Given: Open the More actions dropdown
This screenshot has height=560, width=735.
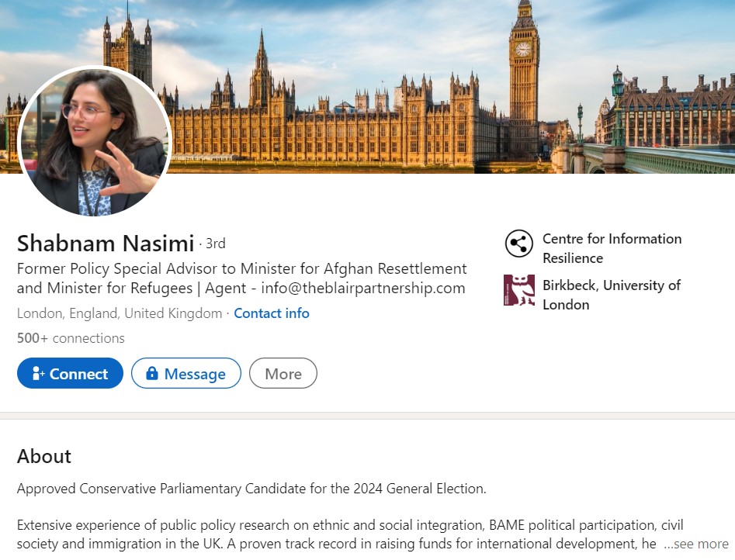Looking at the screenshot, I should (x=283, y=373).
